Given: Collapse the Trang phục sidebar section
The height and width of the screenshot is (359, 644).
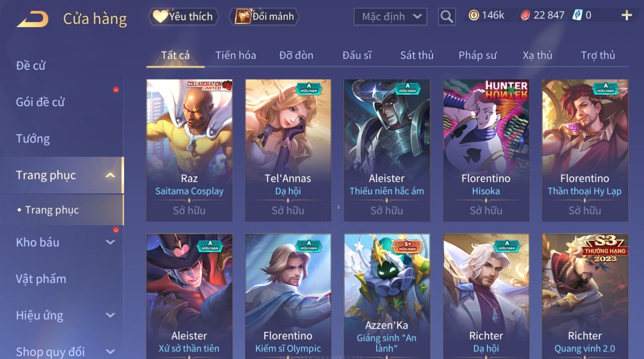Looking at the screenshot, I should point(110,175).
